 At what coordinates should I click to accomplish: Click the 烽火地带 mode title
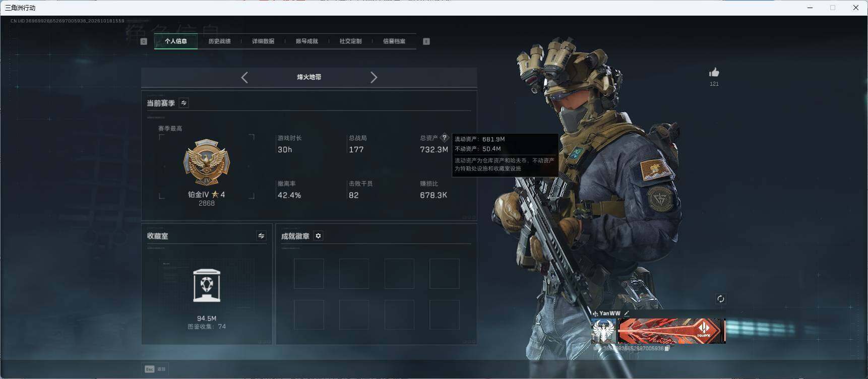tap(309, 77)
